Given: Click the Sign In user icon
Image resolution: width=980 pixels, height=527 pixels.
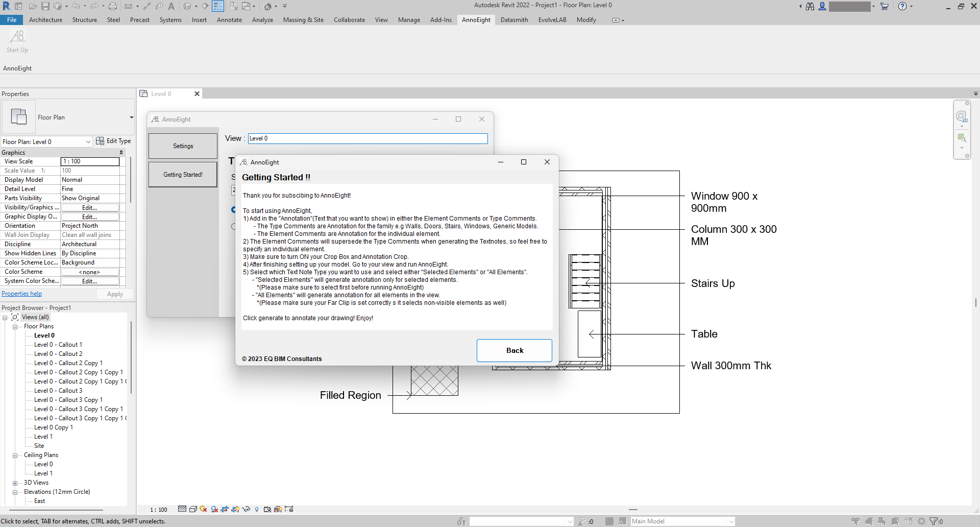Looking at the screenshot, I should tap(822, 6).
